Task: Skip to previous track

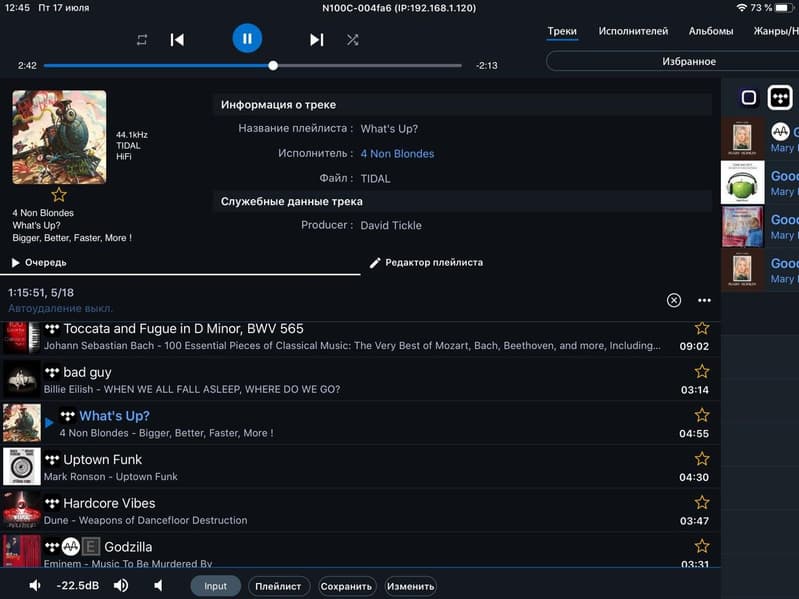Action: pyautogui.click(x=177, y=40)
